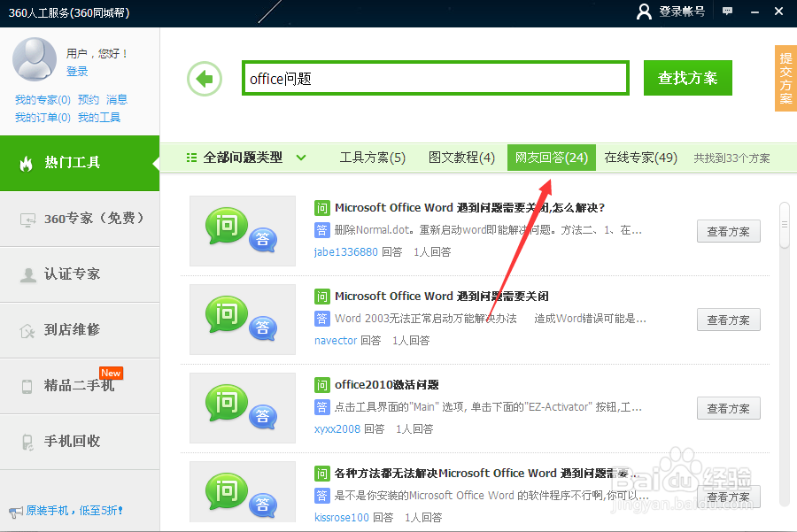The width and height of the screenshot is (797, 532).
Task: Click the 查找方案 search button
Action: (x=688, y=78)
